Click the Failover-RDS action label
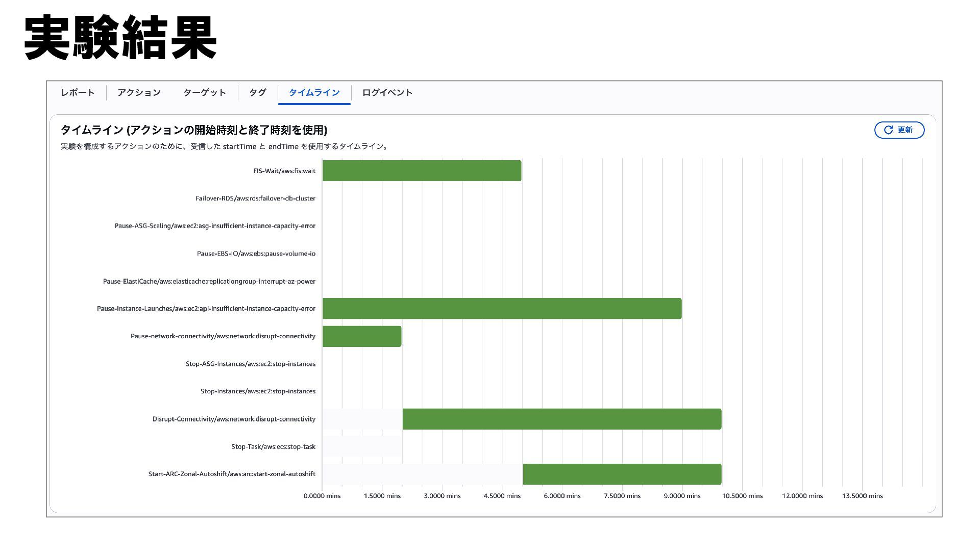 pos(255,198)
